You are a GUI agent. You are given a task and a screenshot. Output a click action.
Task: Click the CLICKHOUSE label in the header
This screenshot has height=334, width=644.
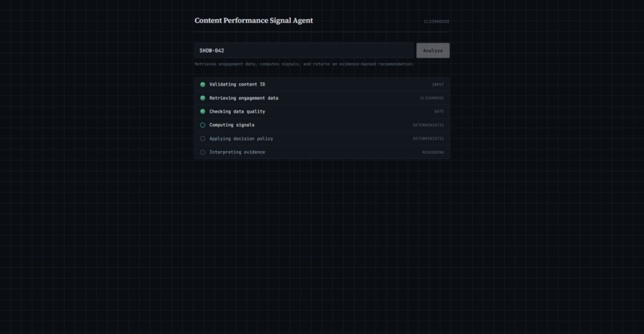436,22
